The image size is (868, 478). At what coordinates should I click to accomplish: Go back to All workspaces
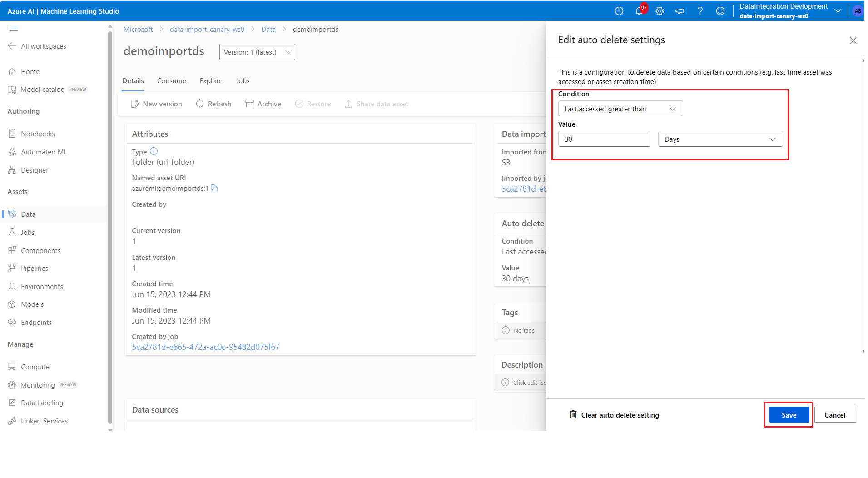[x=37, y=46]
